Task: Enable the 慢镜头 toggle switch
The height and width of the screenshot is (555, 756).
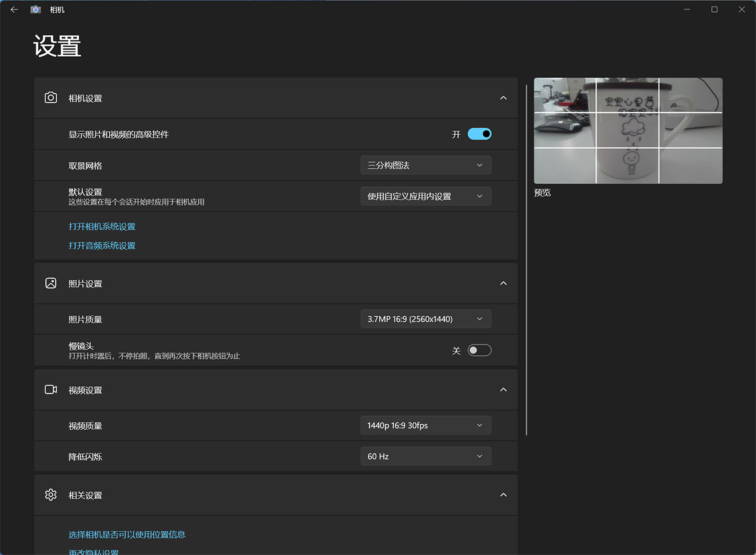Action: point(479,351)
